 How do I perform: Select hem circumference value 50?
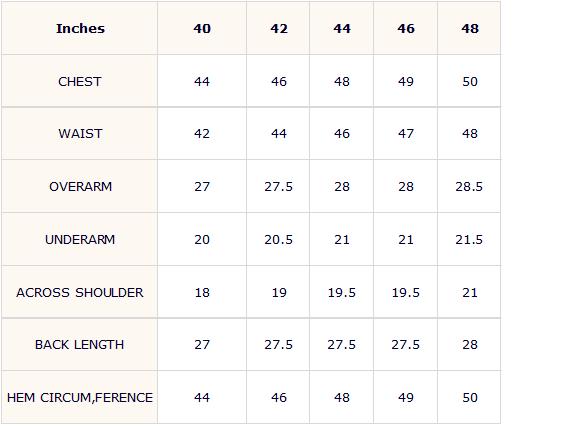coord(470,397)
